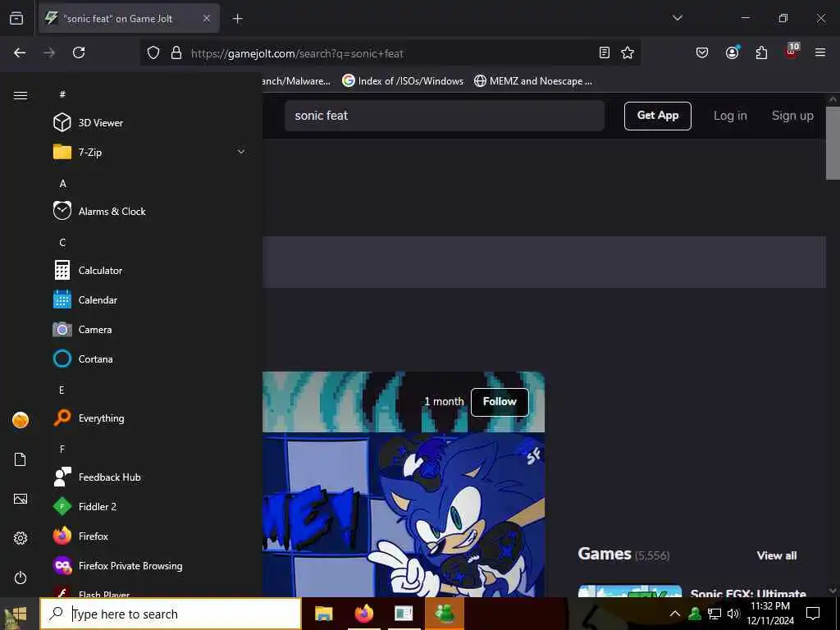
Task: Go back in Firefox
Action: pyautogui.click(x=20, y=52)
